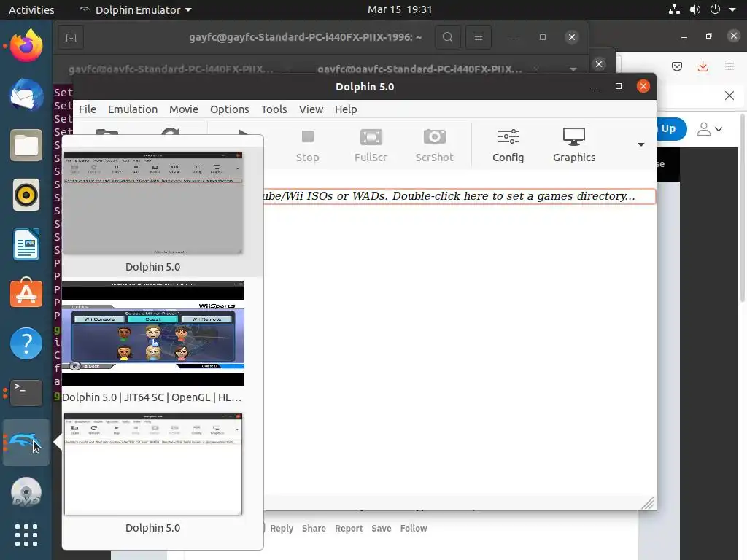Open the Help icon in the dock
Viewport: 747px width, 560px height.
pyautogui.click(x=26, y=343)
